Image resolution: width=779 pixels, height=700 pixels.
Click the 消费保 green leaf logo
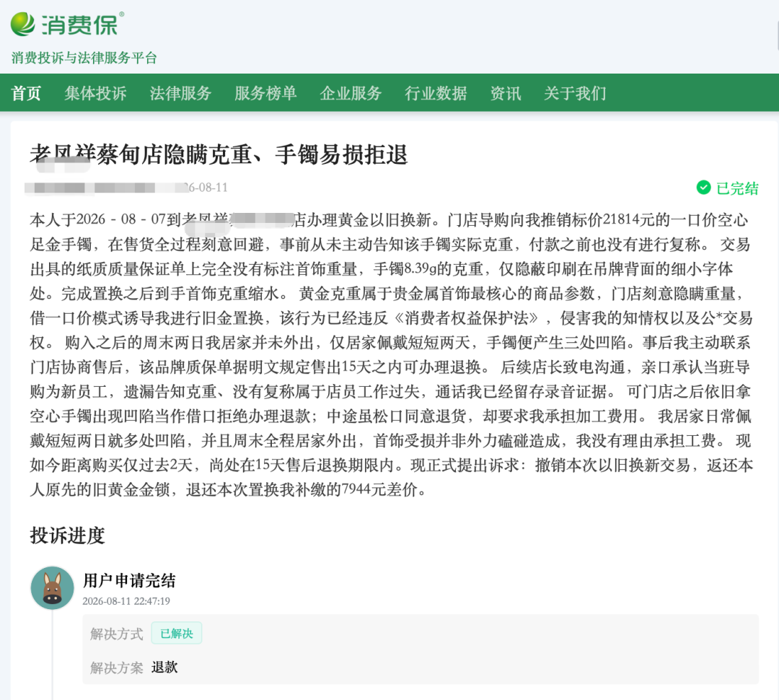pyautogui.click(x=23, y=24)
